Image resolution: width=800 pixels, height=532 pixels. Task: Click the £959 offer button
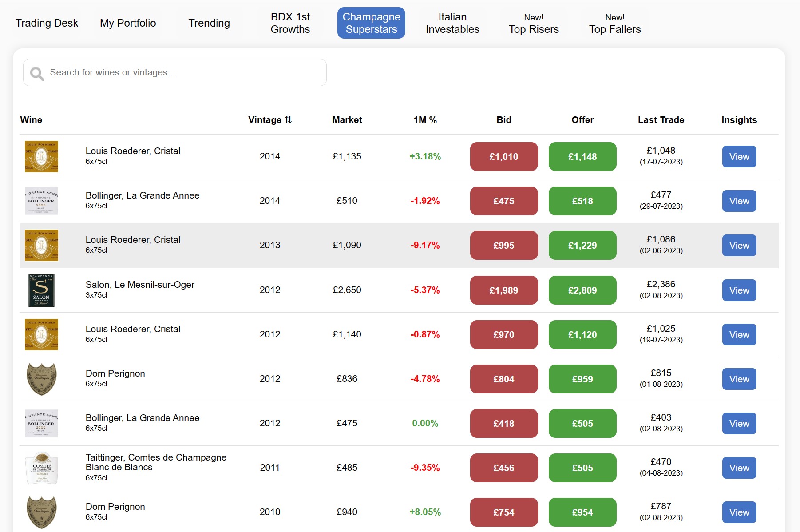coord(582,379)
